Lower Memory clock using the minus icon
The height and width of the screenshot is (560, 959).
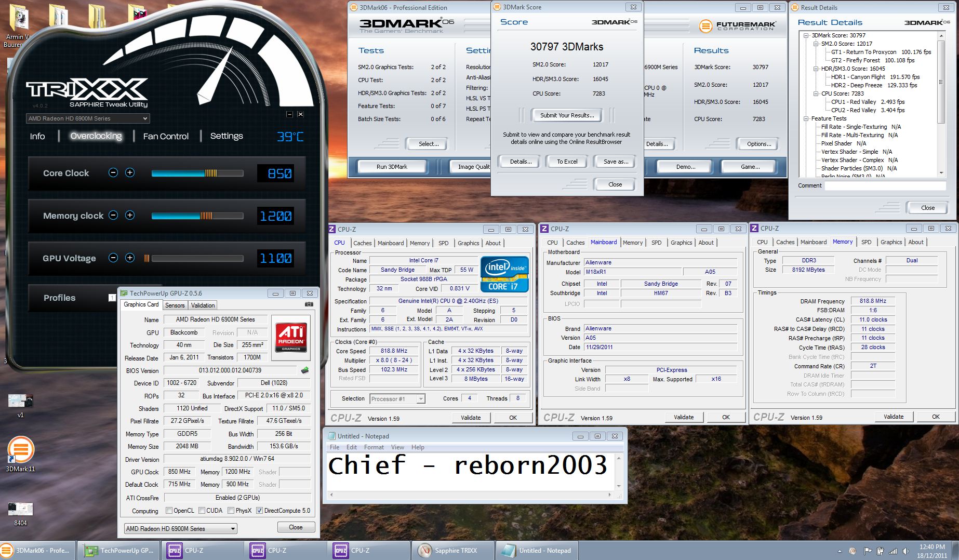[x=113, y=216]
